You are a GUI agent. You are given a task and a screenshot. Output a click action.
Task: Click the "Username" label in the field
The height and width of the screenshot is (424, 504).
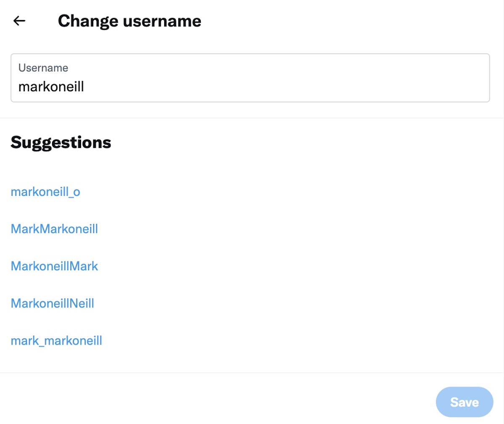click(43, 68)
